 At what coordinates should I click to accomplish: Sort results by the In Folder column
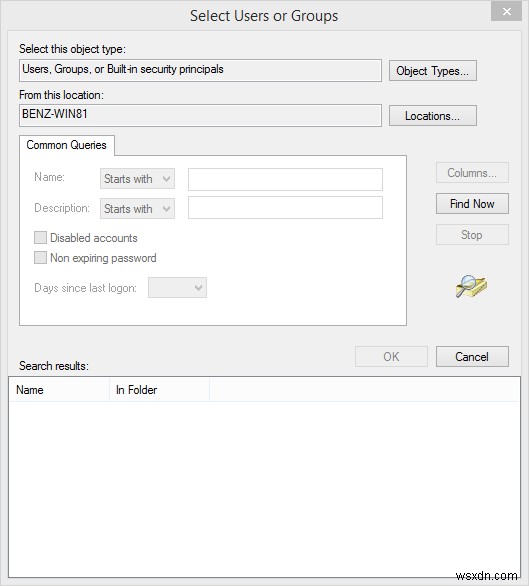tap(159, 390)
